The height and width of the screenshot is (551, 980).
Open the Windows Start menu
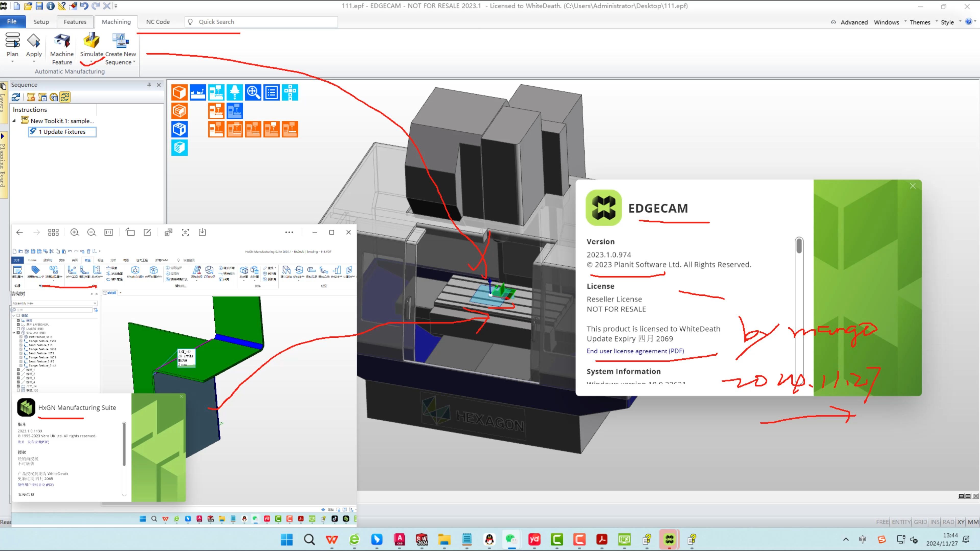[x=286, y=539]
